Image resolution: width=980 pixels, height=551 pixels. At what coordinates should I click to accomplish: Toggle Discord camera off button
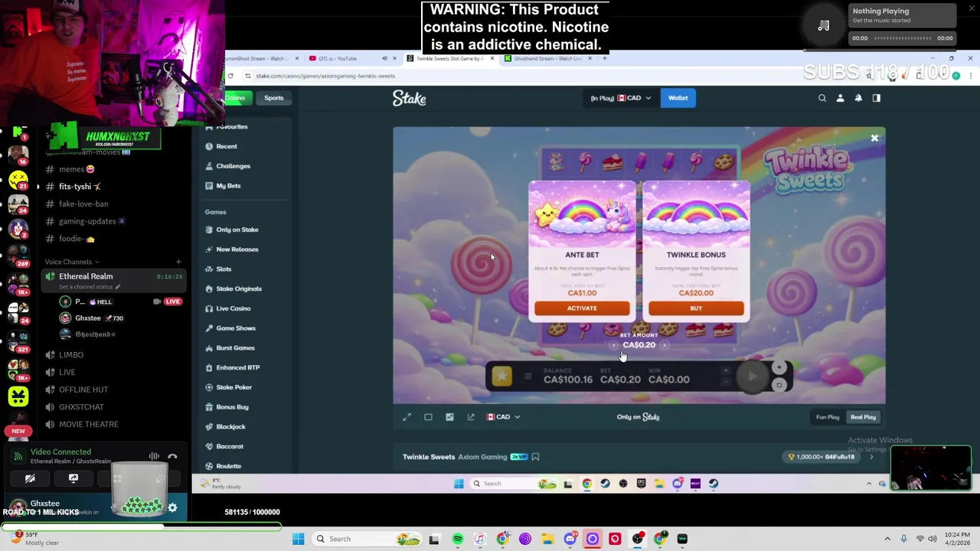pos(30,478)
